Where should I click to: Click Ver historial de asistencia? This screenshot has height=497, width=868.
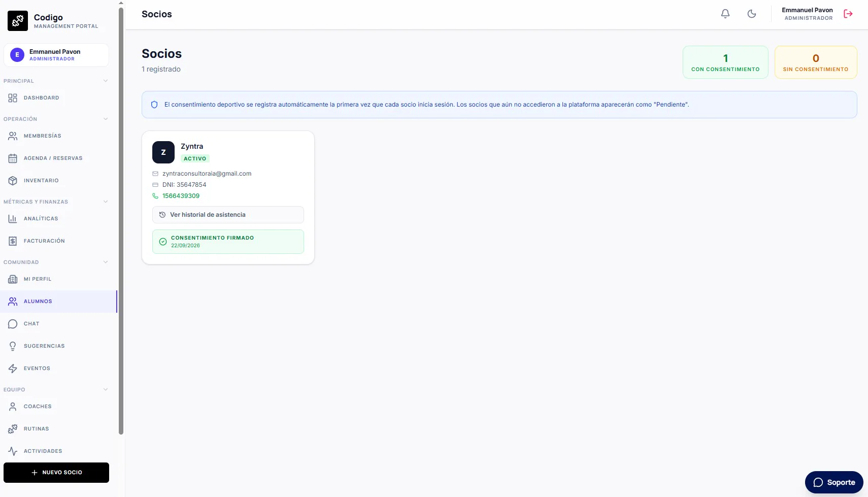(228, 215)
